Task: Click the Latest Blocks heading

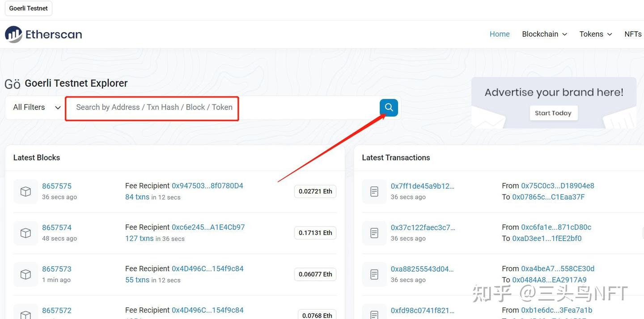Action: click(37, 158)
